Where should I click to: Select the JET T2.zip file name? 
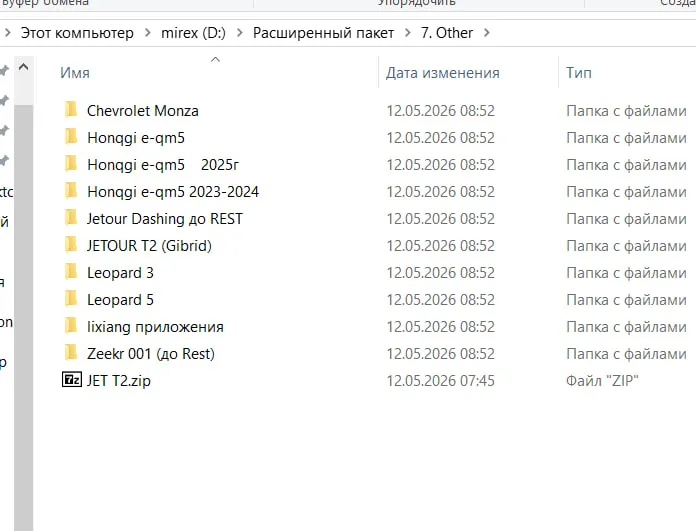coord(119,381)
